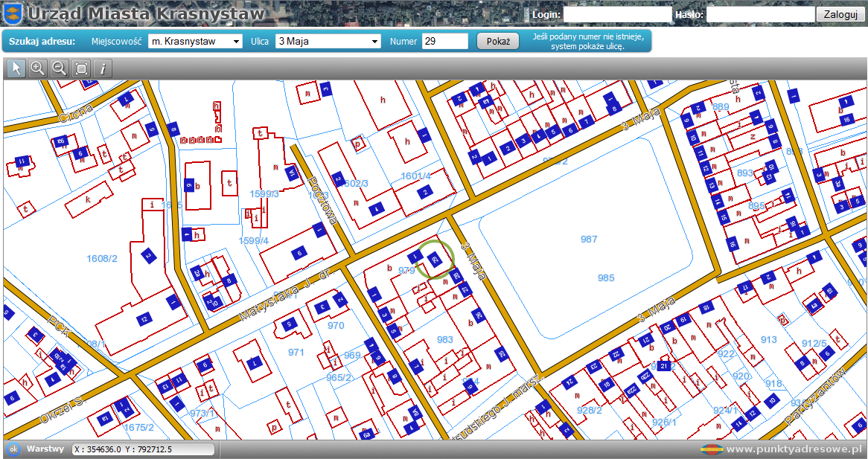Focus the Login text field
This screenshot has width=868, height=459.
click(x=617, y=14)
